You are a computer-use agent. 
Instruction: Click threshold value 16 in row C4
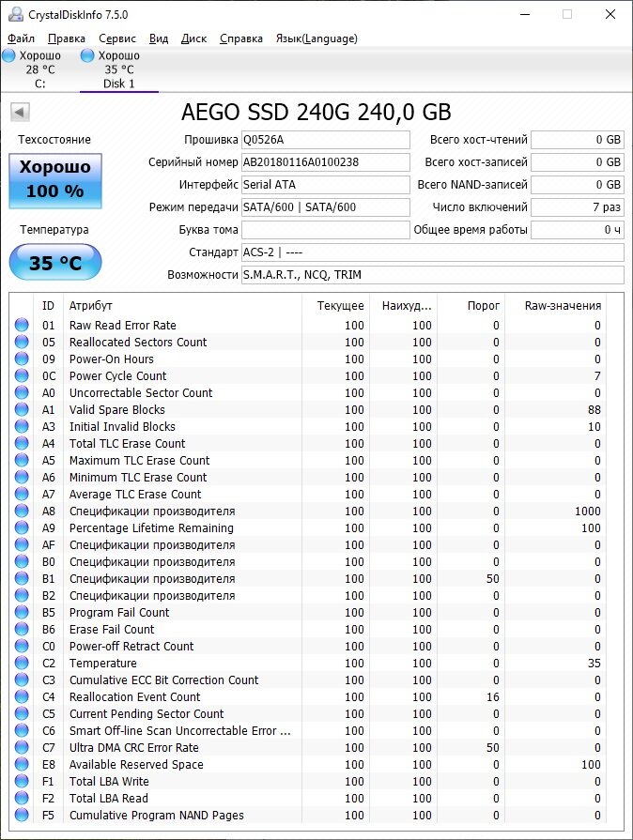492,696
